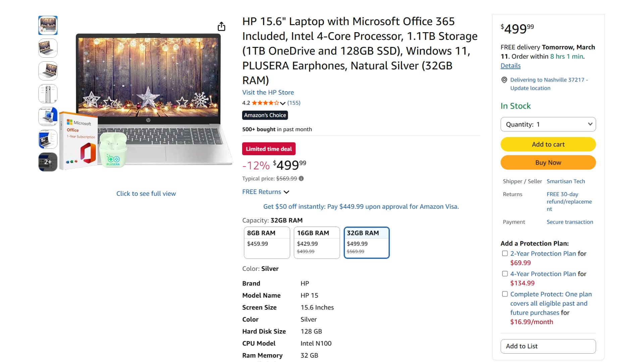
Task: Enable the Complete Protect monthly plan
Action: click(x=505, y=294)
